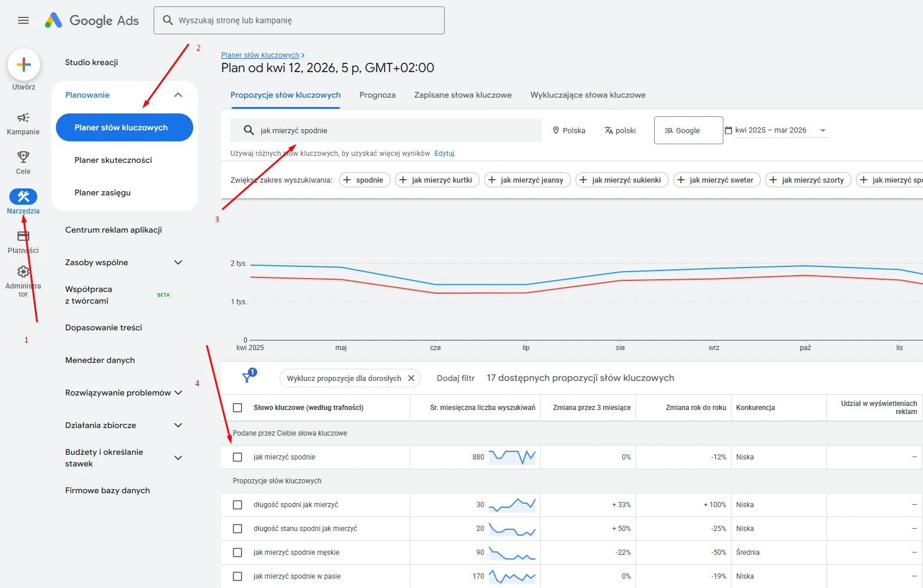Click trend sparkline for 'jak mierzyć spodnie w pasie'
This screenshot has width=923, height=588.
tap(512, 576)
